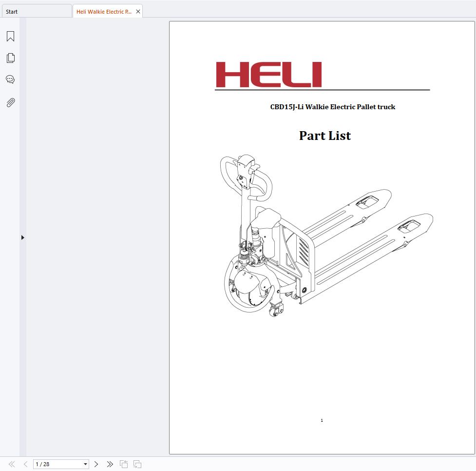Click the next view icon
The height and width of the screenshot is (471, 476).
point(137,464)
